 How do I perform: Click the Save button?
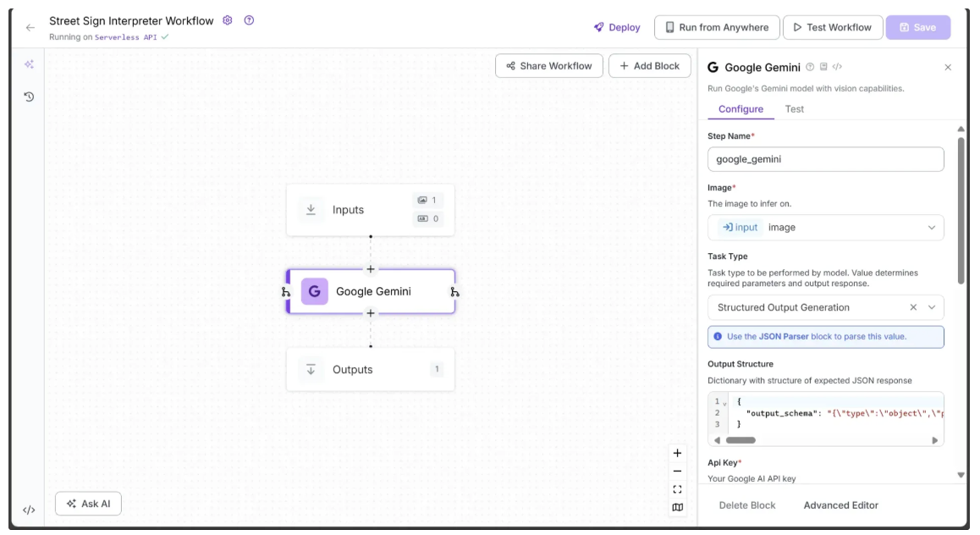pos(918,27)
